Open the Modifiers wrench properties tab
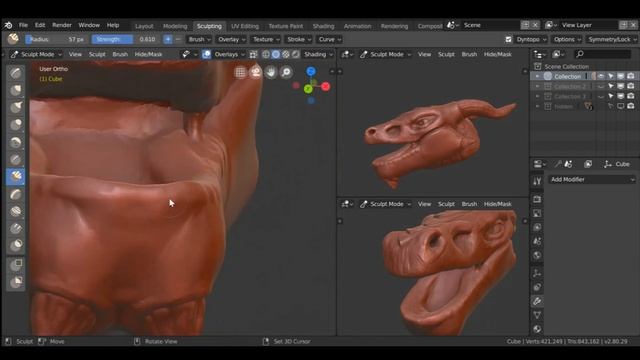The height and width of the screenshot is (360, 640). (x=537, y=301)
